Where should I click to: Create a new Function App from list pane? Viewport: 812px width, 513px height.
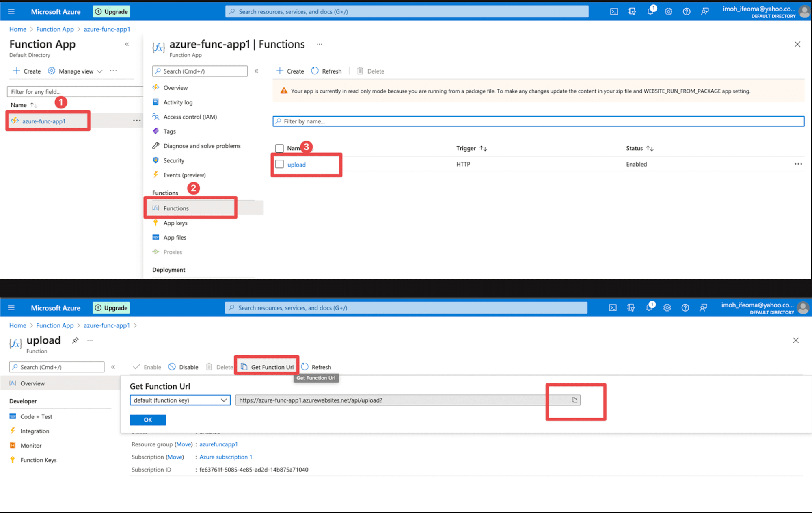click(x=27, y=71)
